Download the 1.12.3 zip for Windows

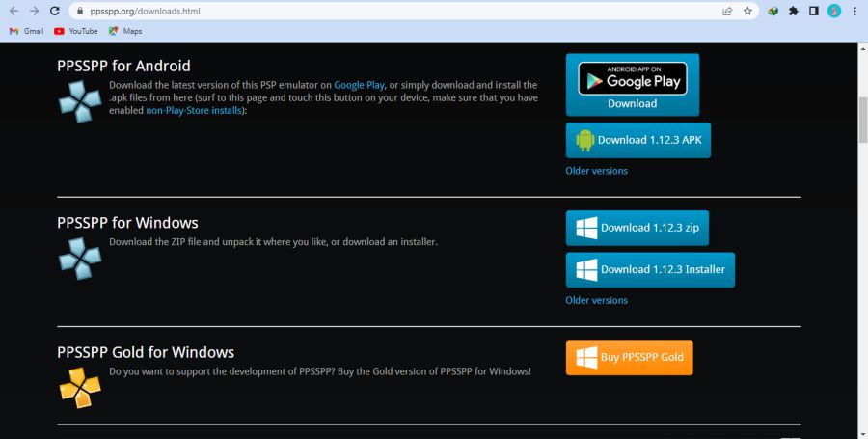point(637,228)
